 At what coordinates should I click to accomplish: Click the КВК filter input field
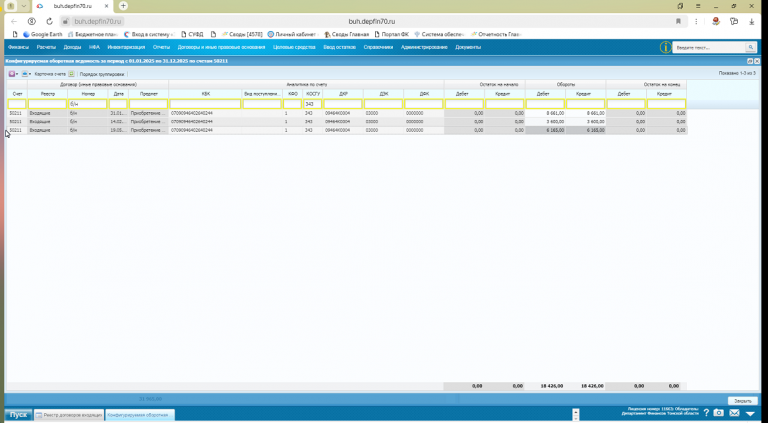pos(205,104)
